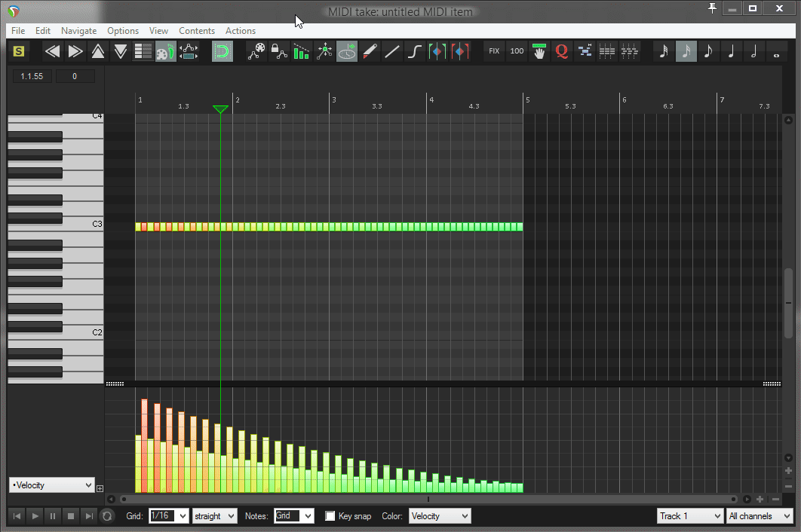The width and height of the screenshot is (801, 532).
Task: Click the pause transport button
Action: click(53, 516)
